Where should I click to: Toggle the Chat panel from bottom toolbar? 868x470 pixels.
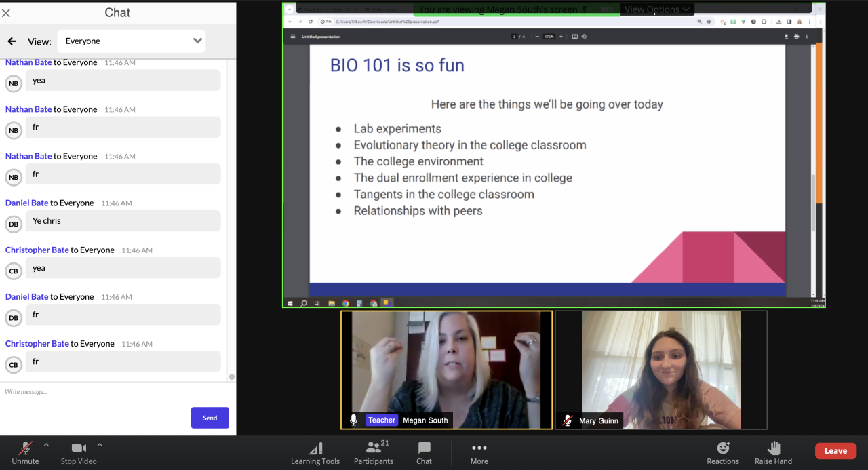(424, 453)
